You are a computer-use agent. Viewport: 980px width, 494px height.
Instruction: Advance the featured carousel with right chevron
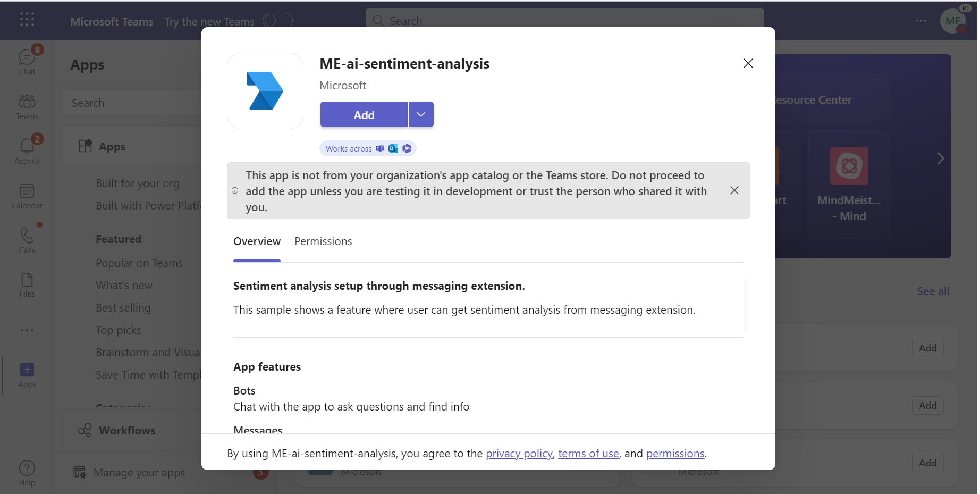pyautogui.click(x=940, y=158)
